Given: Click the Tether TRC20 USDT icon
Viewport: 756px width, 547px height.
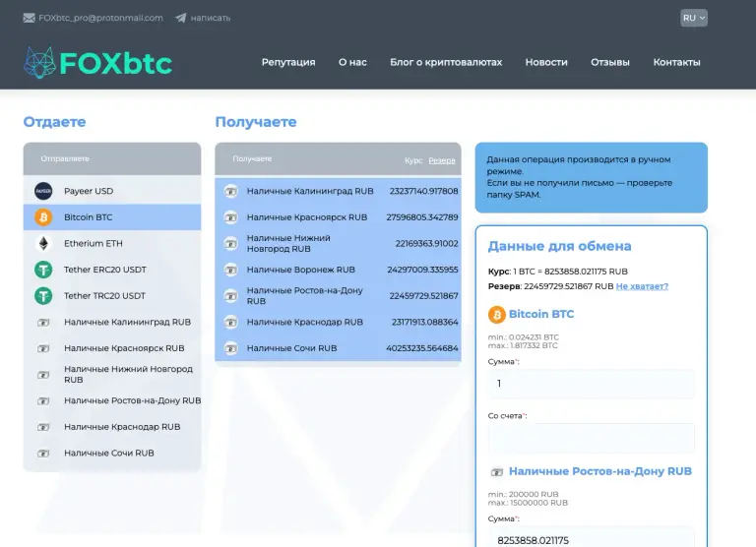Looking at the screenshot, I should (43, 295).
